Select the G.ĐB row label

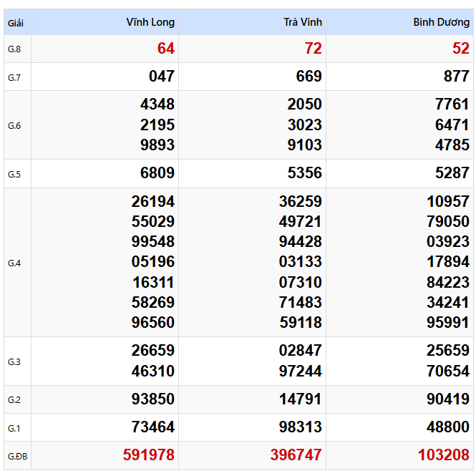point(17,456)
